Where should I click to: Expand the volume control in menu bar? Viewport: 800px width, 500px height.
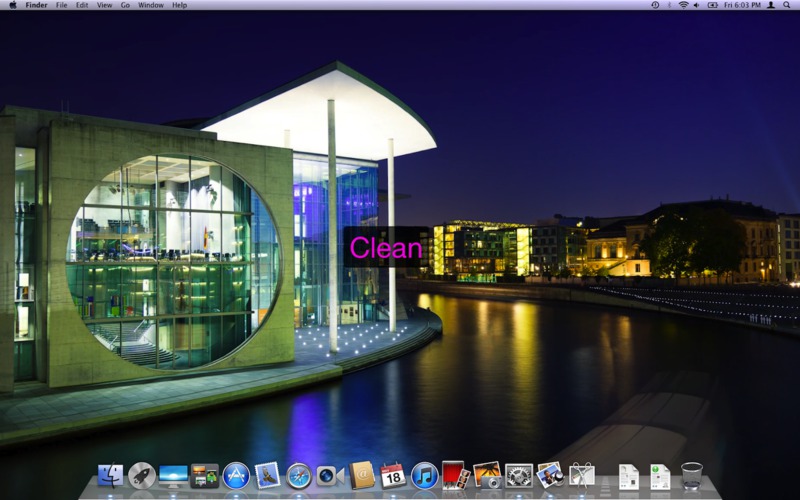697,5
